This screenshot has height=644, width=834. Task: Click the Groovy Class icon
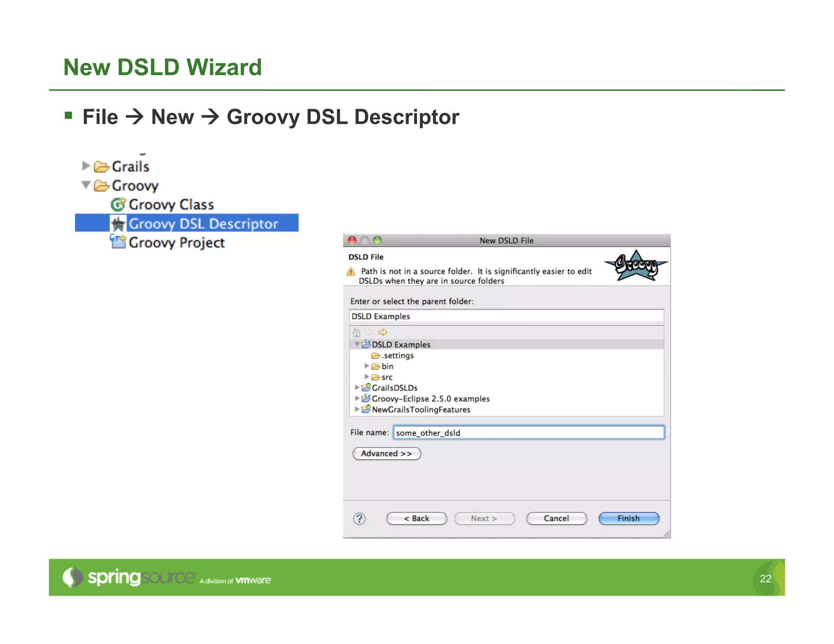(119, 204)
